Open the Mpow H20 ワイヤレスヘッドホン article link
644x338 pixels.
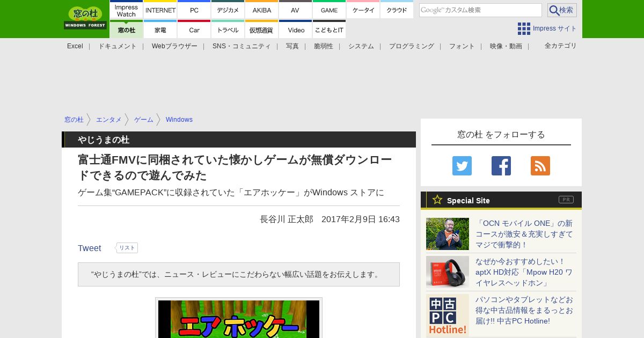coord(525,272)
